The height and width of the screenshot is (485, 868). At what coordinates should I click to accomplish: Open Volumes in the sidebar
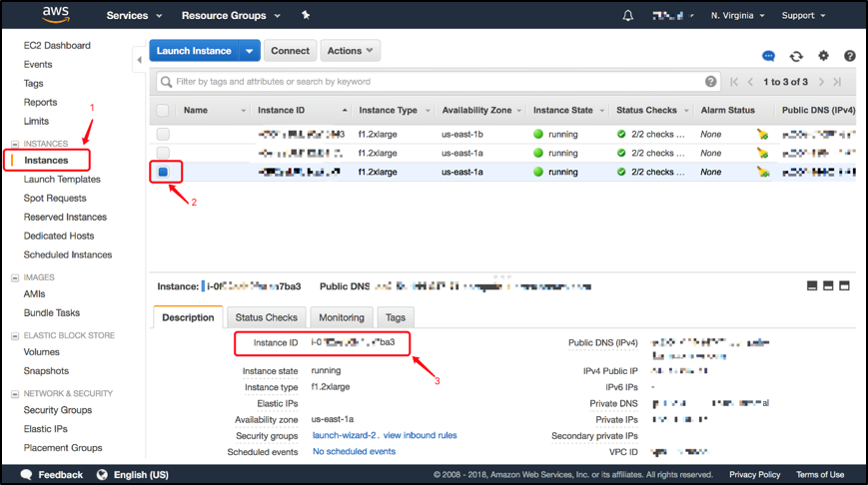[x=42, y=351]
